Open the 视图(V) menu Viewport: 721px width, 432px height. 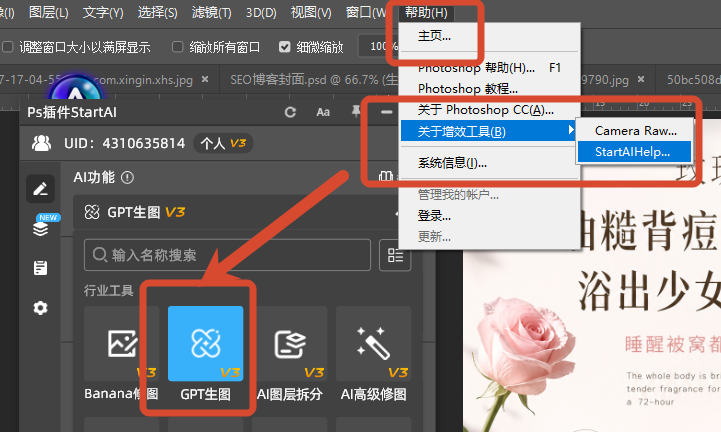click(x=311, y=12)
